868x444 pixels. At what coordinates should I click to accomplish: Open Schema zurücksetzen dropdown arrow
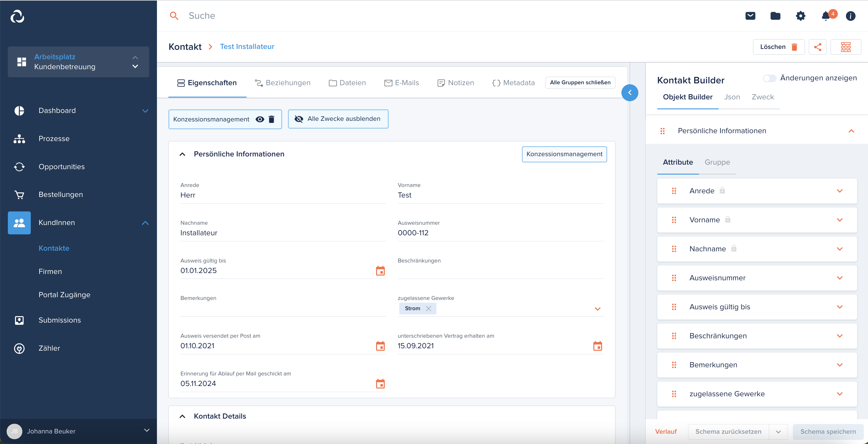[x=778, y=432]
